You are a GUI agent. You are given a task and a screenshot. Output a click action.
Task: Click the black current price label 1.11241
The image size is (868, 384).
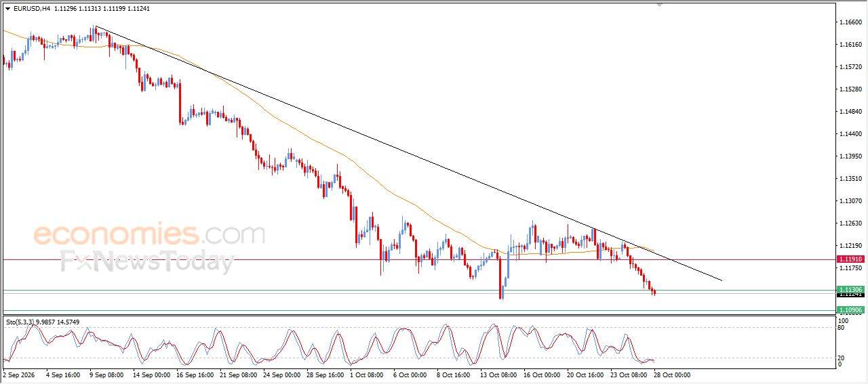tap(850, 295)
